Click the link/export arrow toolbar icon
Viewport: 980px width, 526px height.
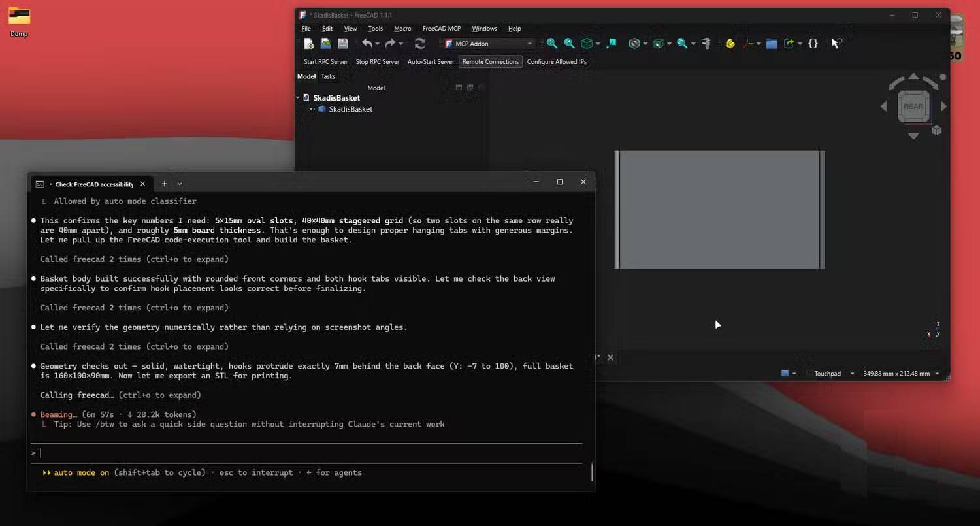(x=789, y=43)
